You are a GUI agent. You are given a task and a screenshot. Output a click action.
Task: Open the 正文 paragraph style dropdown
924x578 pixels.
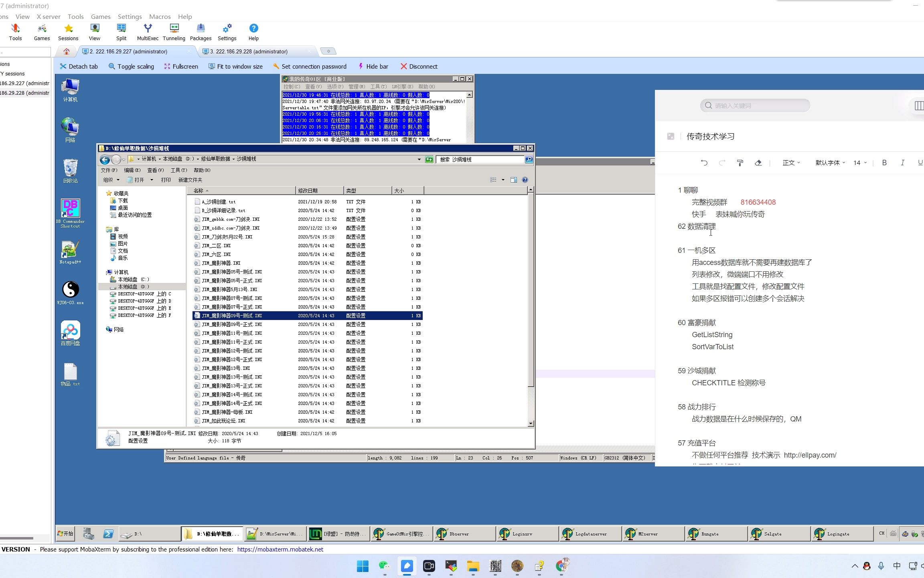point(791,163)
